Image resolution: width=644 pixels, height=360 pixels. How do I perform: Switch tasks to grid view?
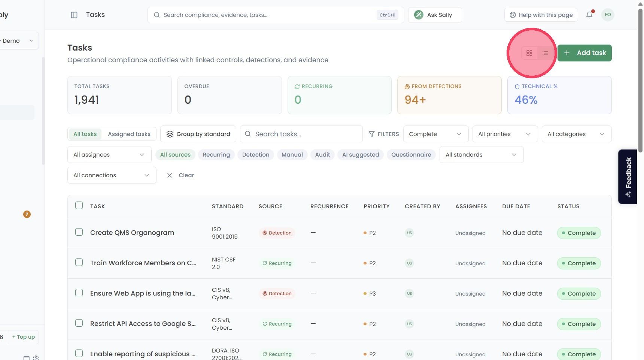529,53
